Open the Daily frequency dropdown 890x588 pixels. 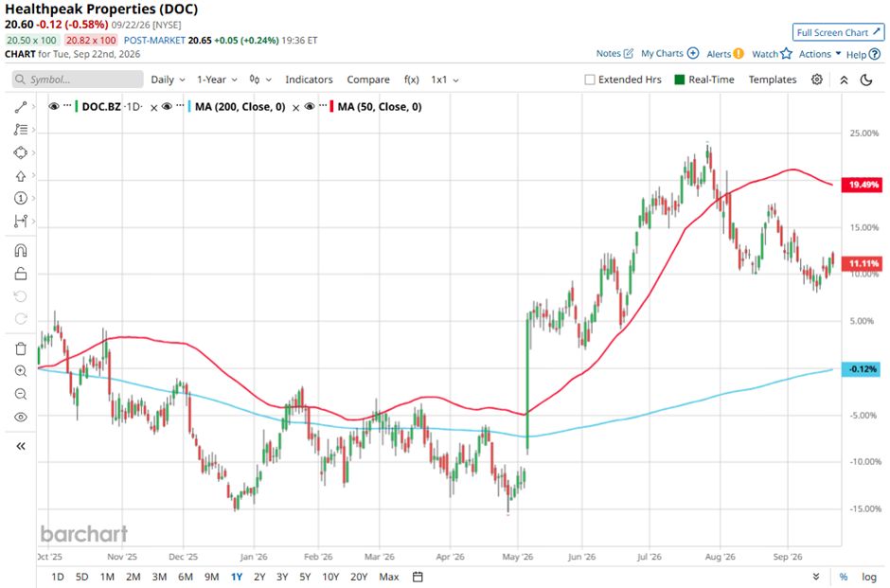pyautogui.click(x=168, y=80)
